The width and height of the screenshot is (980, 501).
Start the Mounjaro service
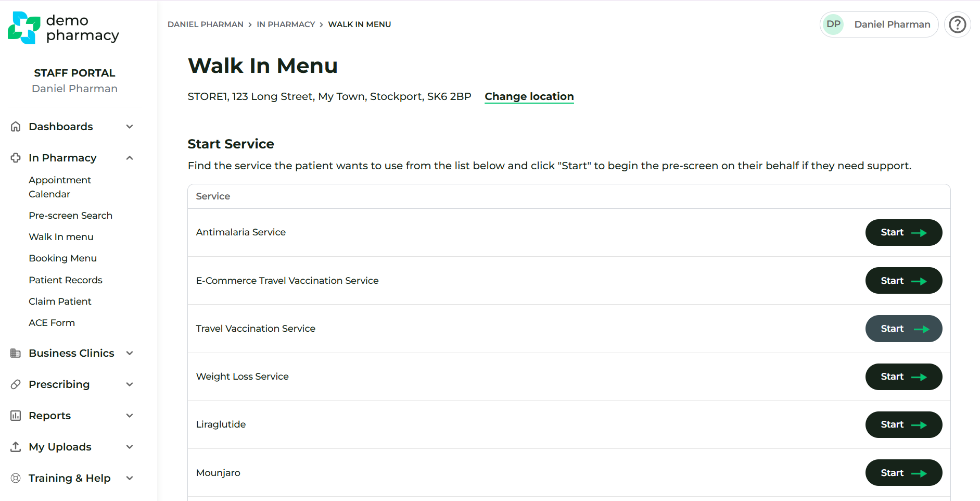point(903,473)
